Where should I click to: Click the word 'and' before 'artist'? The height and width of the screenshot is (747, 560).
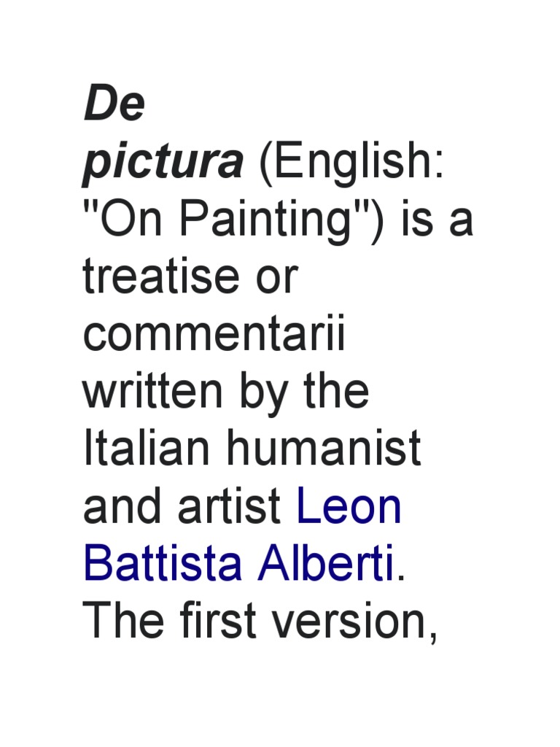click(x=124, y=507)
